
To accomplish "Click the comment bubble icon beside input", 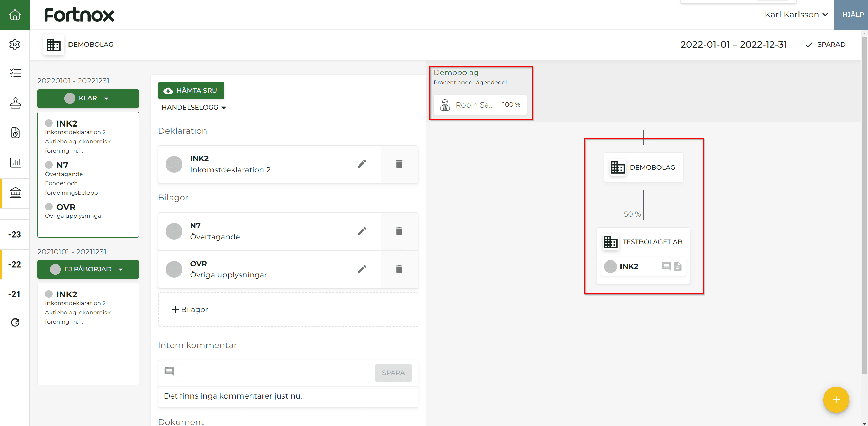I will point(169,371).
